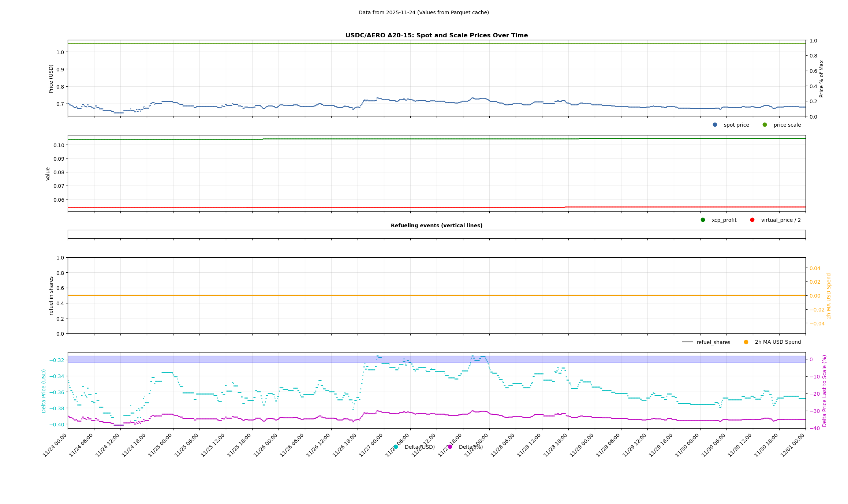This screenshot has width=848, height=504.
Task: Click the chart title USDC/AERO A20-15
Action: (436, 36)
